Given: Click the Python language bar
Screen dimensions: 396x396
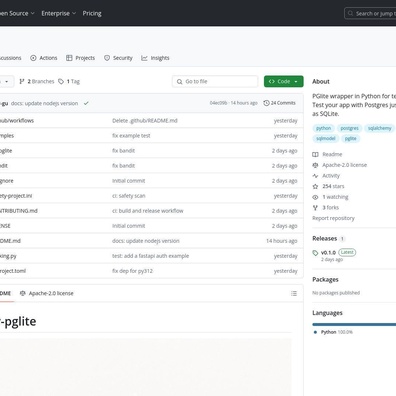Looking at the screenshot, I should (354, 324).
